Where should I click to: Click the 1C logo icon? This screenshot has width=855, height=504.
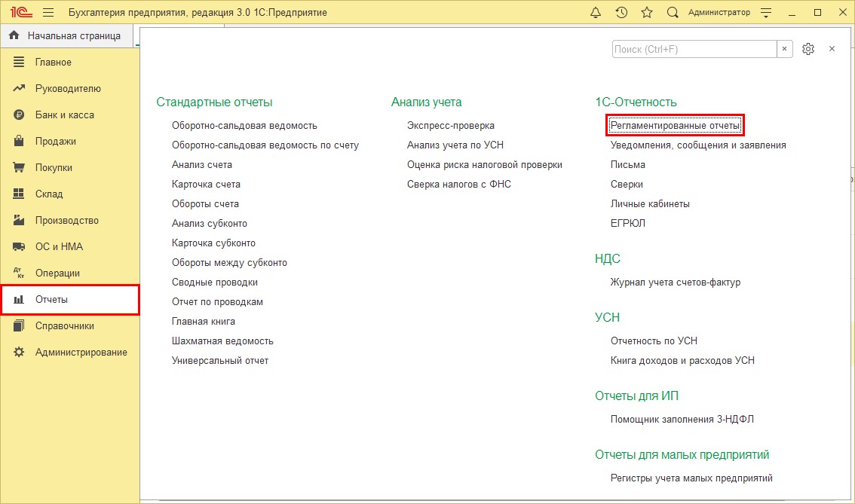click(x=20, y=13)
